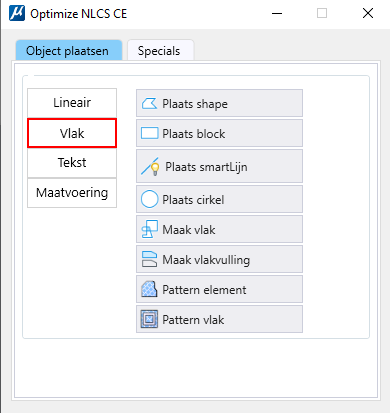Image resolution: width=390 pixels, height=413 pixels.
Task: Click the Plaats smartLijn button label
Action: pos(206,167)
